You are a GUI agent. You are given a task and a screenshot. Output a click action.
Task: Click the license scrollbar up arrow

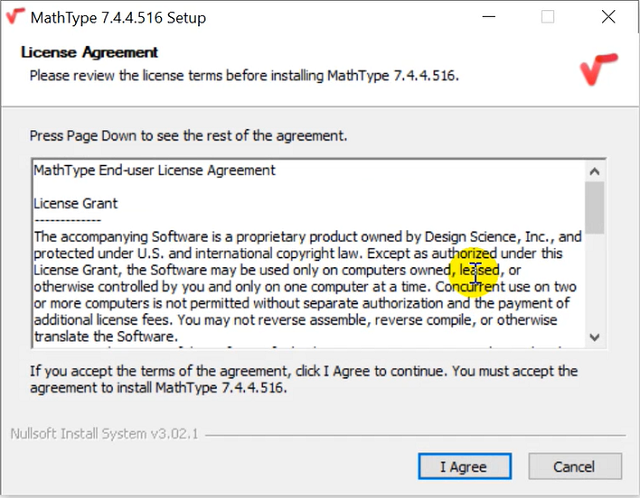(x=595, y=170)
